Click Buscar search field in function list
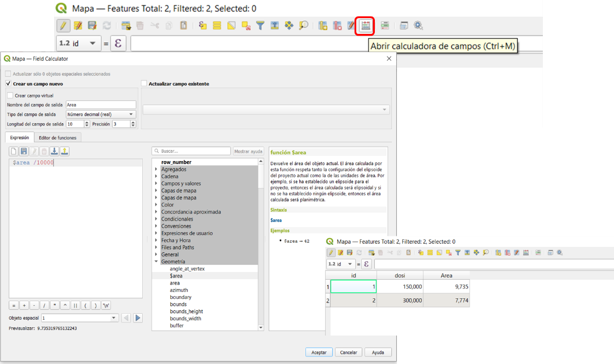The height and width of the screenshot is (364, 614). [x=191, y=151]
